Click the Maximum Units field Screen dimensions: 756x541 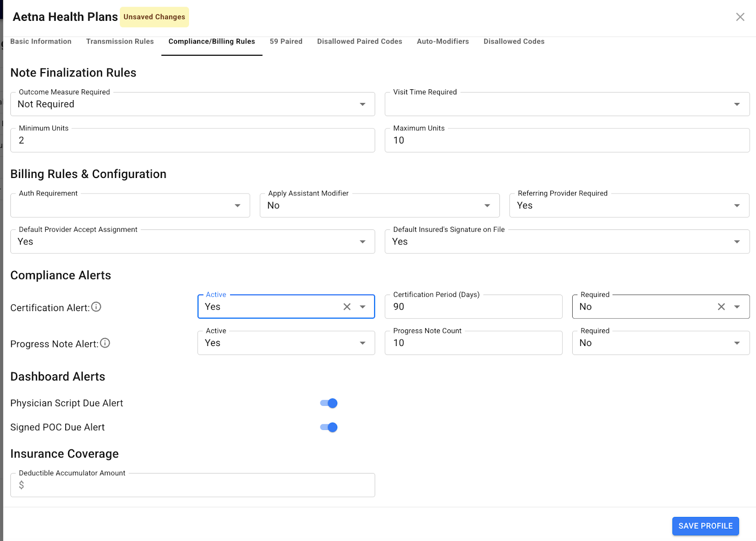pyautogui.click(x=567, y=140)
